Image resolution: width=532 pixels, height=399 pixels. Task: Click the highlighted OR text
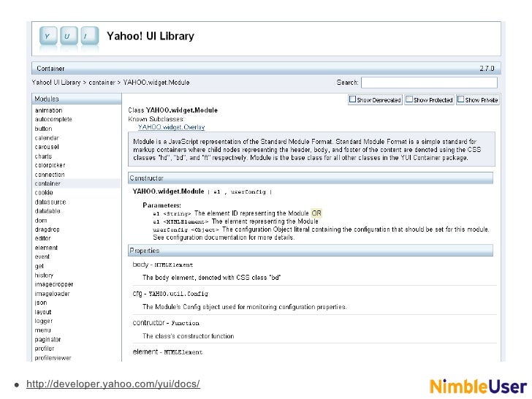click(316, 213)
